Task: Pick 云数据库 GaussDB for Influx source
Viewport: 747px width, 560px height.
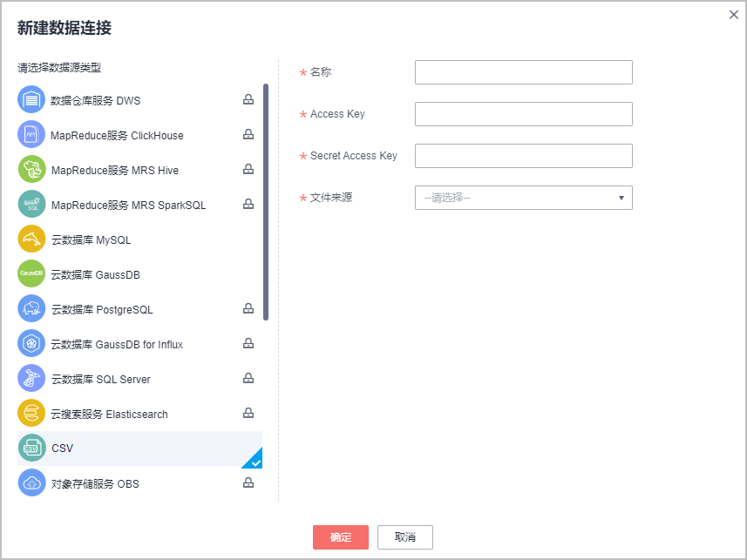Action: [x=117, y=344]
